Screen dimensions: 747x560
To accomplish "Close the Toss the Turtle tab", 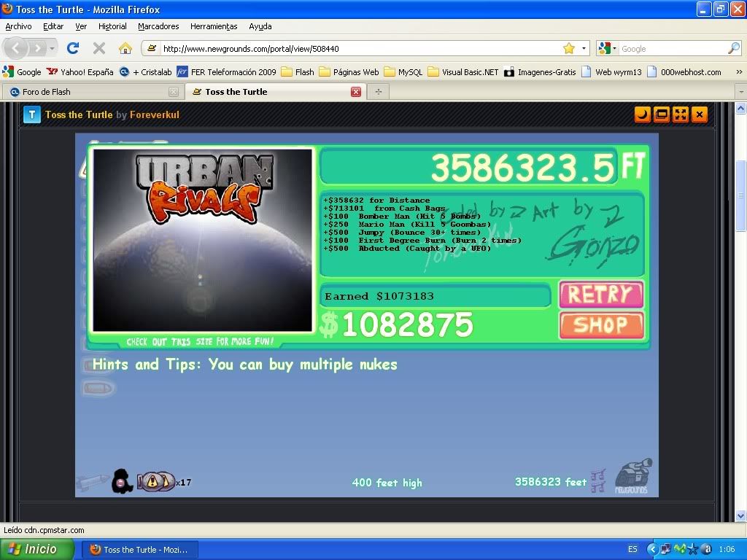I will coord(356,92).
